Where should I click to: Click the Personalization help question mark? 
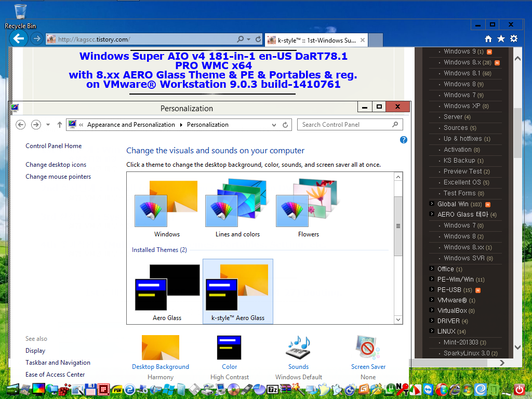403,140
